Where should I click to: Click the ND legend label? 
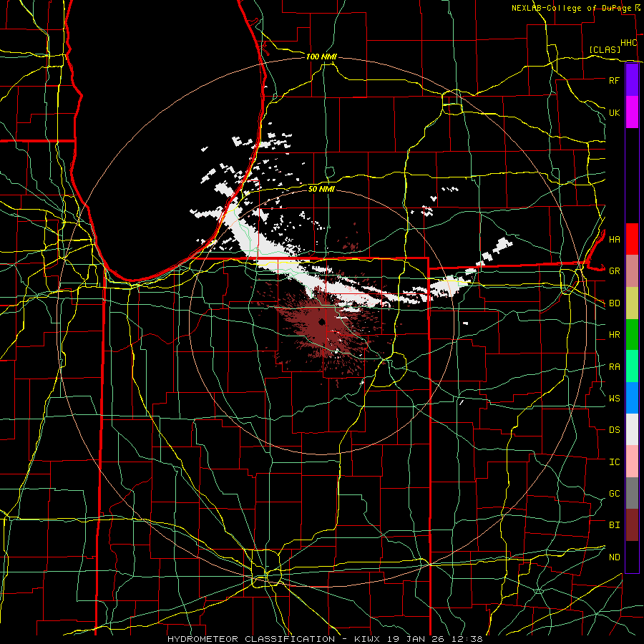(x=614, y=557)
